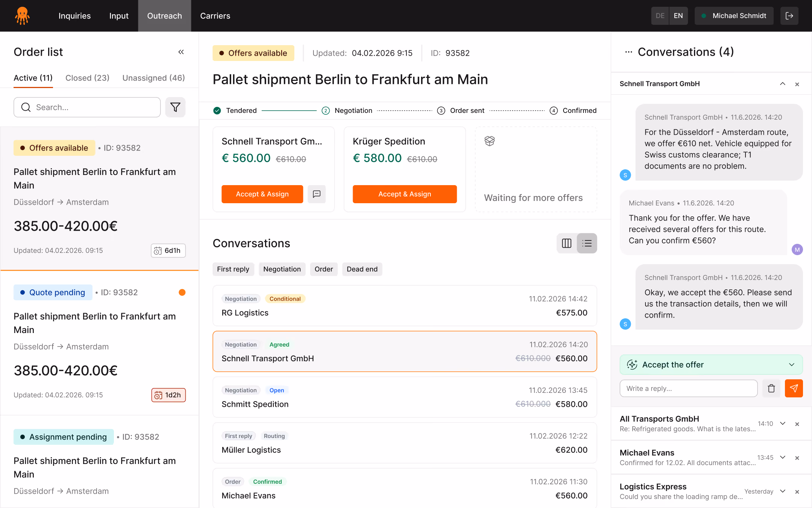Switch conversations to column view
The height and width of the screenshot is (508, 812).
click(567, 243)
